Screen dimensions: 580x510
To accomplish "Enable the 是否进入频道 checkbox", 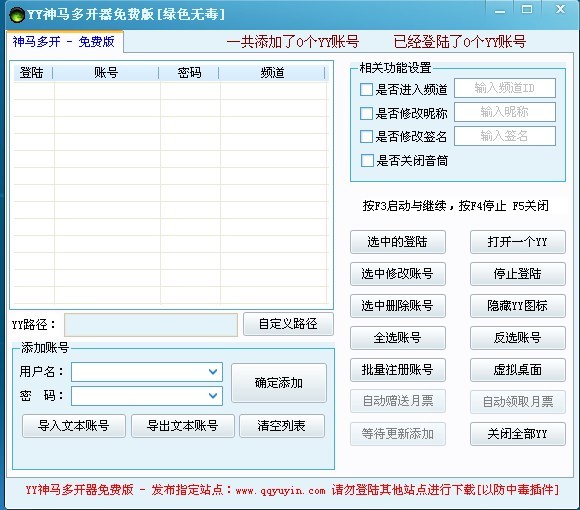I will [366, 89].
